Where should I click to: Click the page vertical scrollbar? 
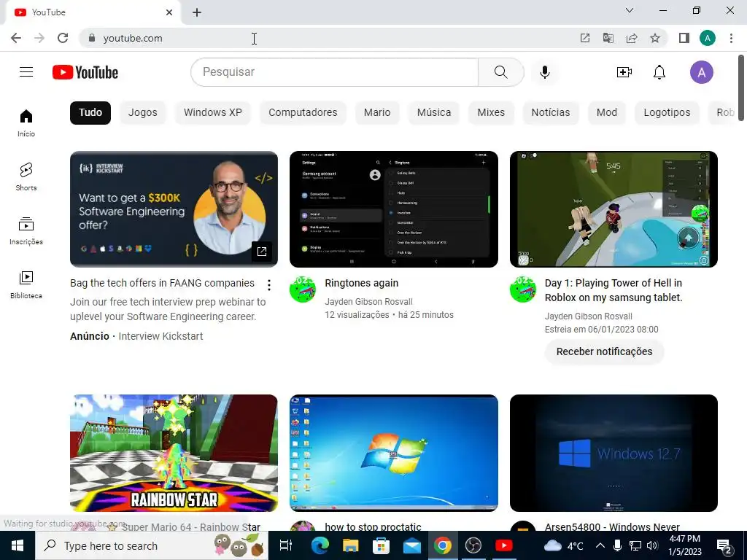[741, 87]
